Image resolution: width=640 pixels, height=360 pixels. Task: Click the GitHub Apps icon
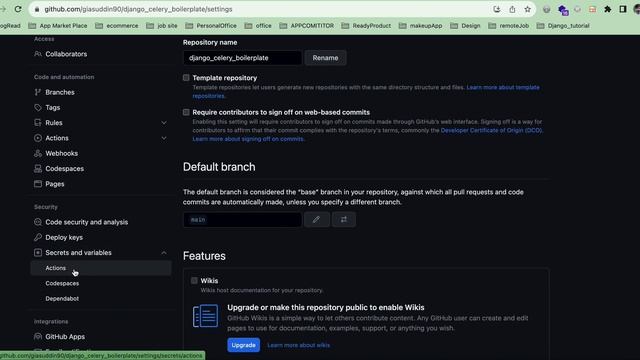click(38, 337)
